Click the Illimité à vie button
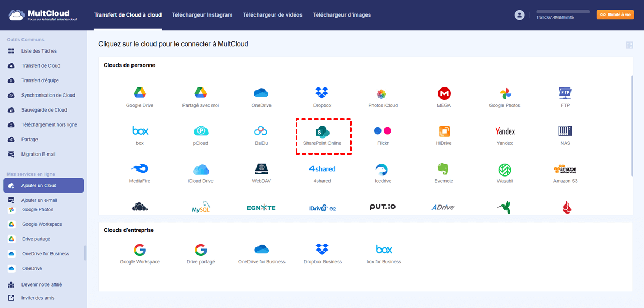 point(615,15)
